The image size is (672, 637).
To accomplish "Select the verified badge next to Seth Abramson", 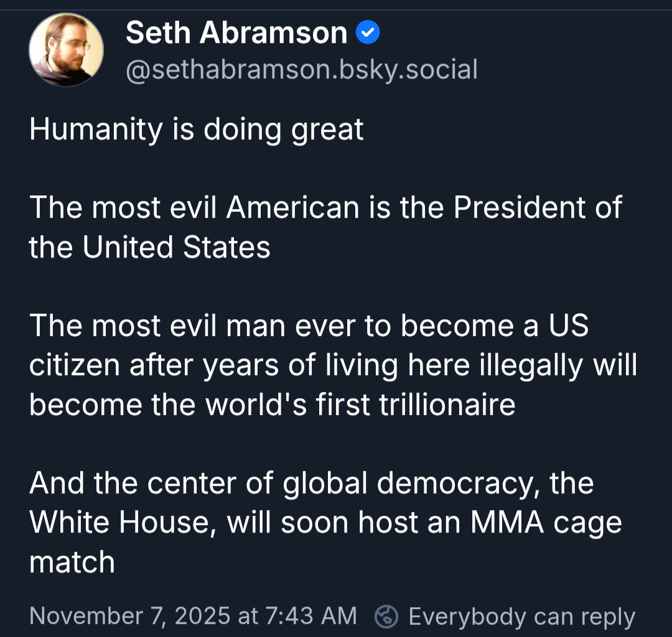I will [368, 32].
